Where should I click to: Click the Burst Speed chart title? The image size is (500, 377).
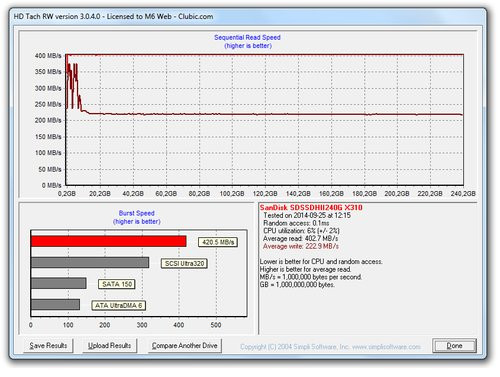click(137, 213)
